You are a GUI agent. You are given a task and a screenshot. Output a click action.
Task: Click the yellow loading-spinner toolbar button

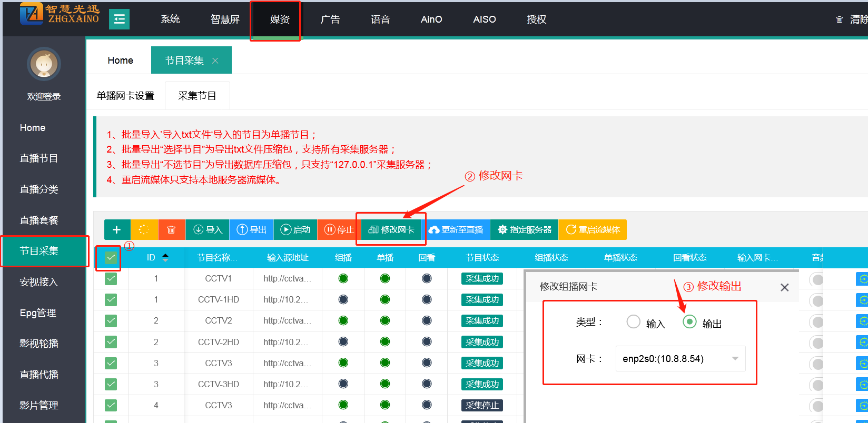point(144,230)
